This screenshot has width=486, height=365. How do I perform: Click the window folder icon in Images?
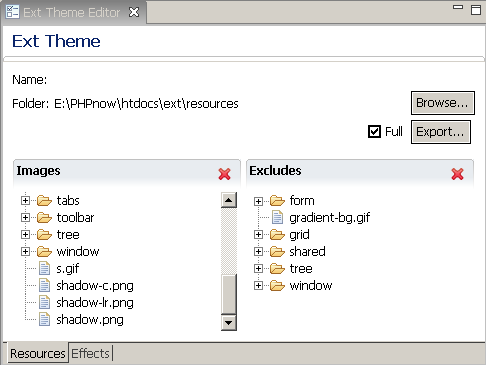[44, 252]
